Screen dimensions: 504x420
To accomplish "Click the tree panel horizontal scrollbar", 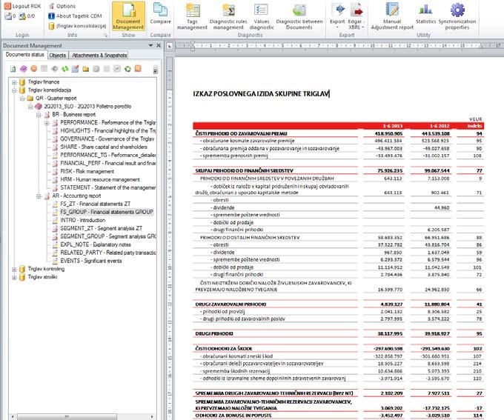I will 67,416.
